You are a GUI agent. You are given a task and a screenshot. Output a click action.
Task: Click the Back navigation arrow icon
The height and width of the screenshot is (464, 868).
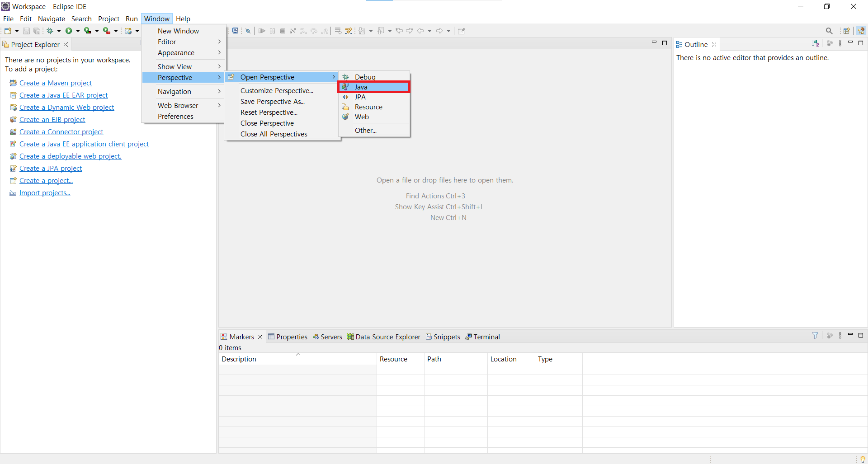(420, 31)
